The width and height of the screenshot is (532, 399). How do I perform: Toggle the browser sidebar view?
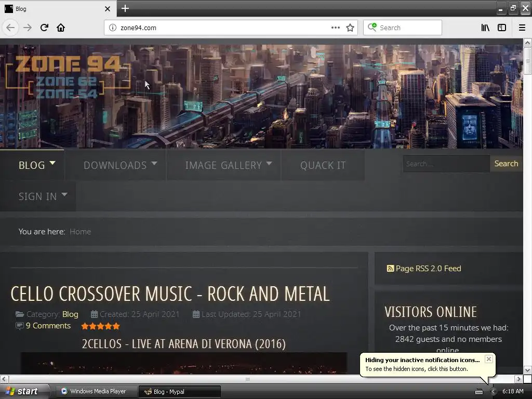tap(502, 28)
